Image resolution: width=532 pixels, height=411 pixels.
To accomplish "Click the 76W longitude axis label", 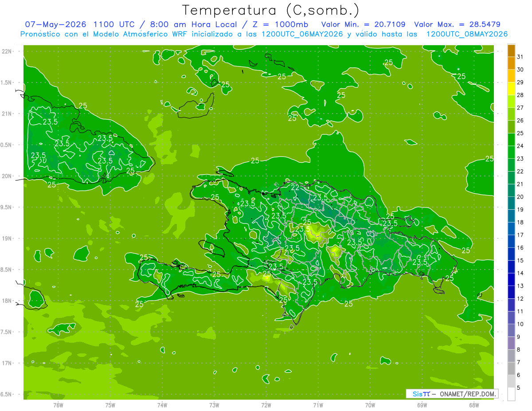I will pyautogui.click(x=58, y=405).
